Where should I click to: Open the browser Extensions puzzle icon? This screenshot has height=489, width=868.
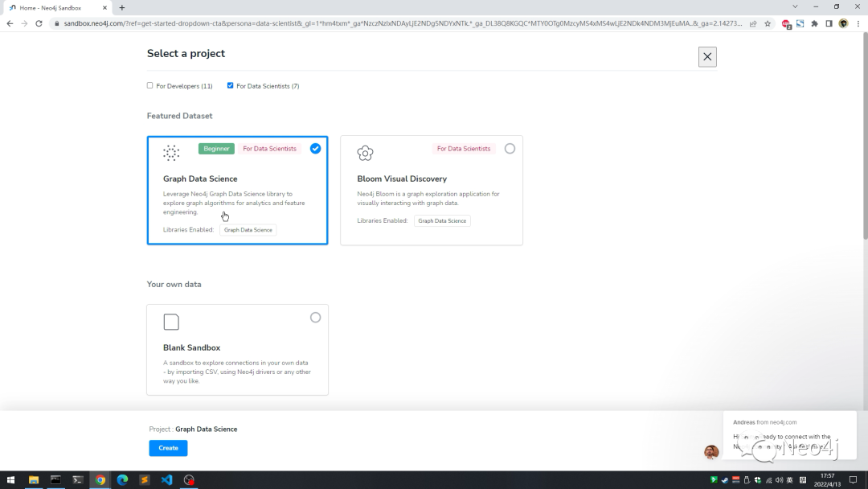point(814,24)
